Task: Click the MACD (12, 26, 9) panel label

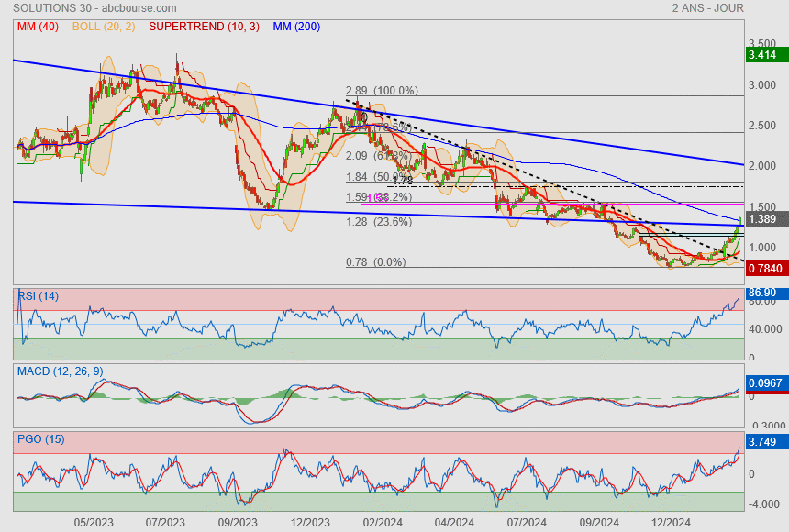Action: tap(60, 371)
